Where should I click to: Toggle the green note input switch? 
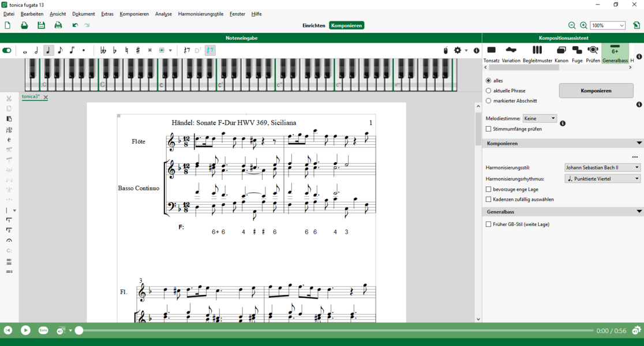7,51
